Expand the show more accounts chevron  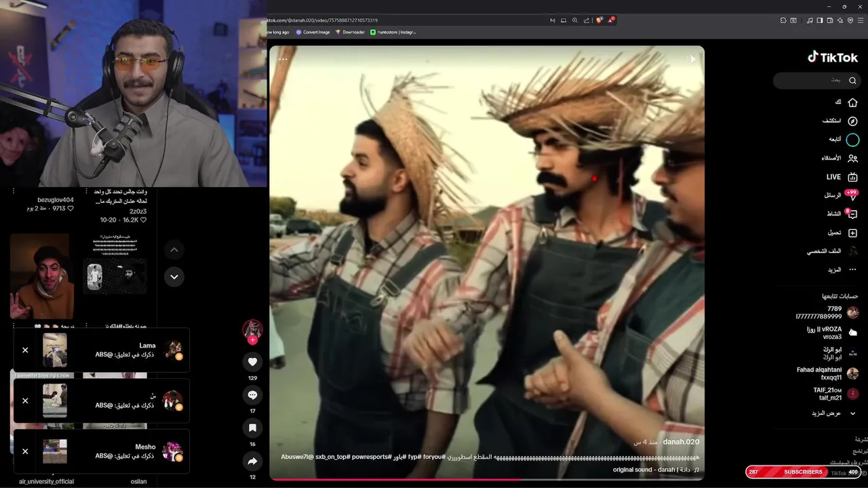852,413
